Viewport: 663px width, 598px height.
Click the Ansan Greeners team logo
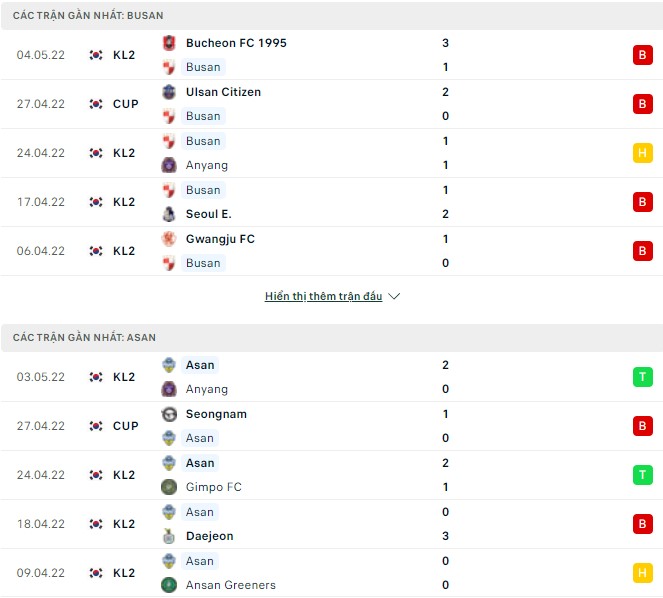[168, 585]
